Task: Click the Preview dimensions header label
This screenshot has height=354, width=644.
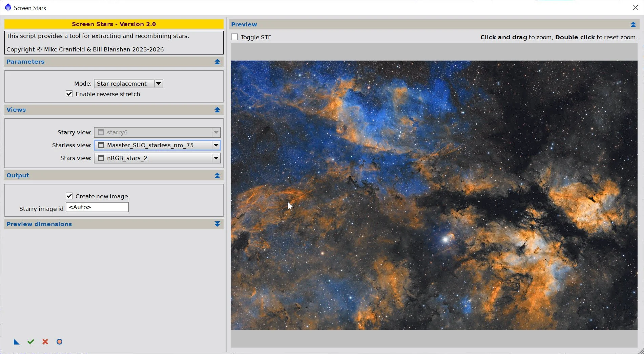Action: point(39,224)
